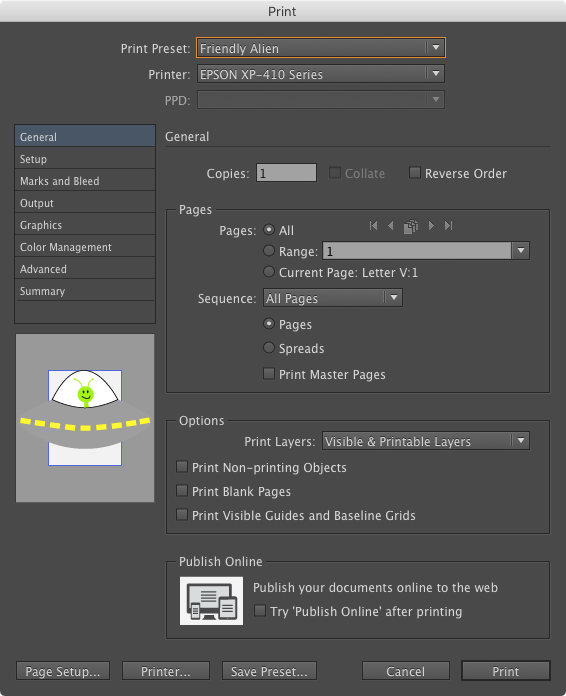Select the Spreads radio button
The height and width of the screenshot is (696, 566).
coord(269,347)
